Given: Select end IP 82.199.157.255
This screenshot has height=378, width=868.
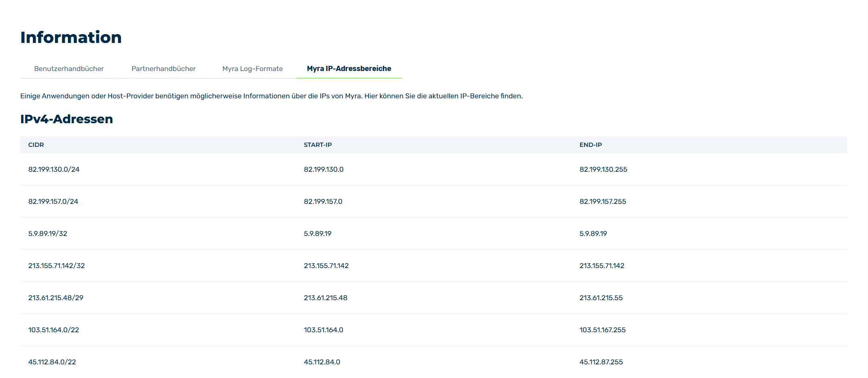Looking at the screenshot, I should coord(603,201).
